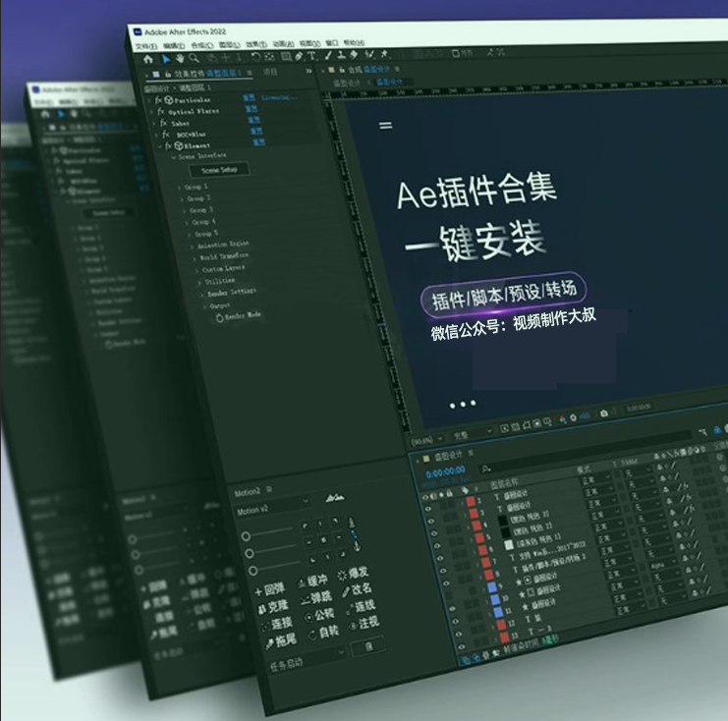Toggle the eye for layer 2

pos(426,509)
